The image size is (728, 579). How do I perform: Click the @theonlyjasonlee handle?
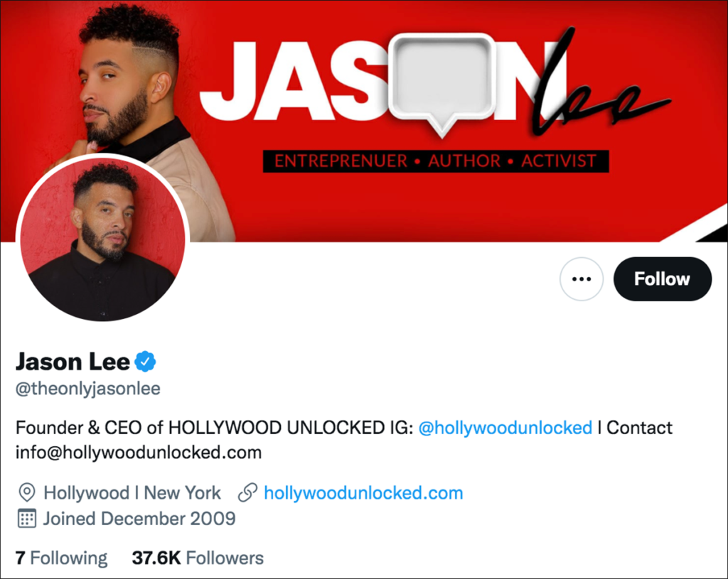click(88, 389)
